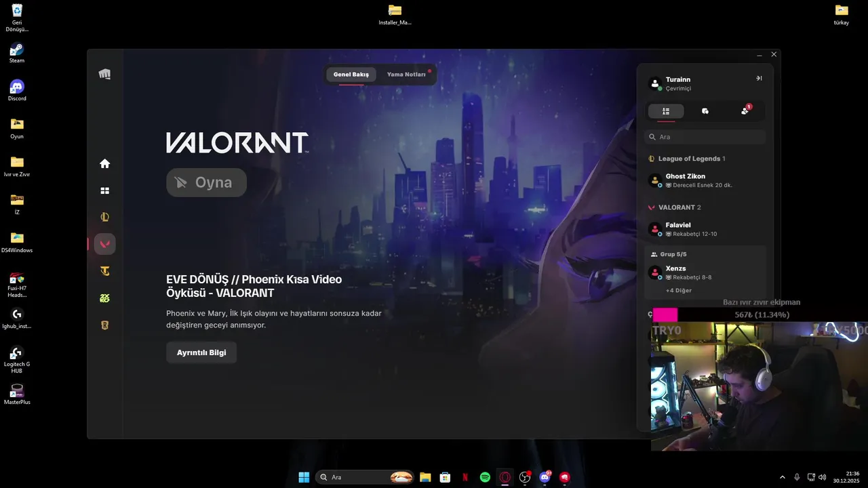
Task: Click the Riot fist logo
Action: (104, 74)
